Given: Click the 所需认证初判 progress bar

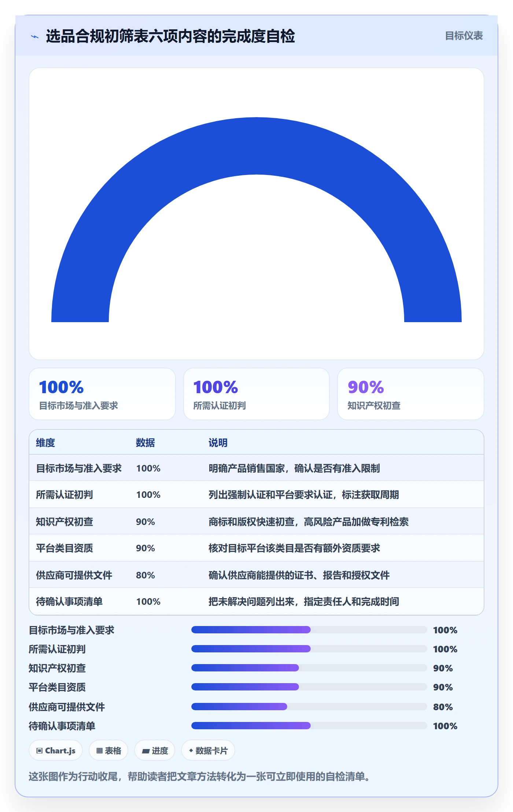Looking at the screenshot, I should coord(309,649).
